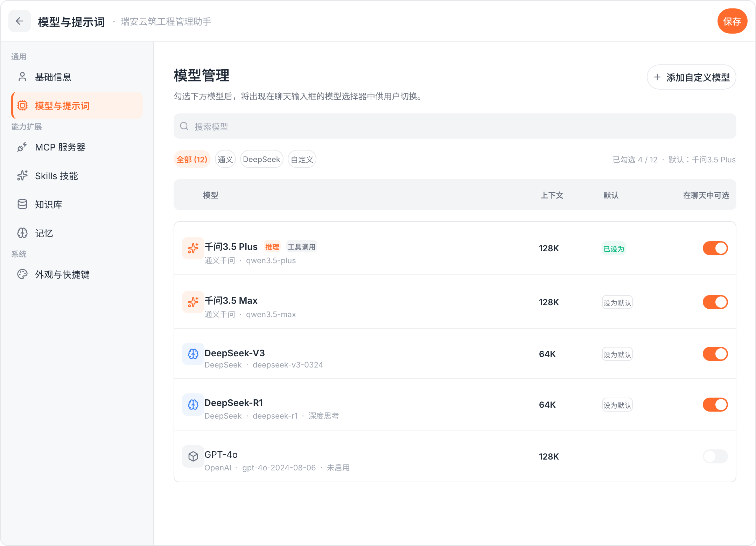The image size is (756, 546).
Task: Click the 已设为 badge on 千问3.5 Plus
Action: point(614,248)
